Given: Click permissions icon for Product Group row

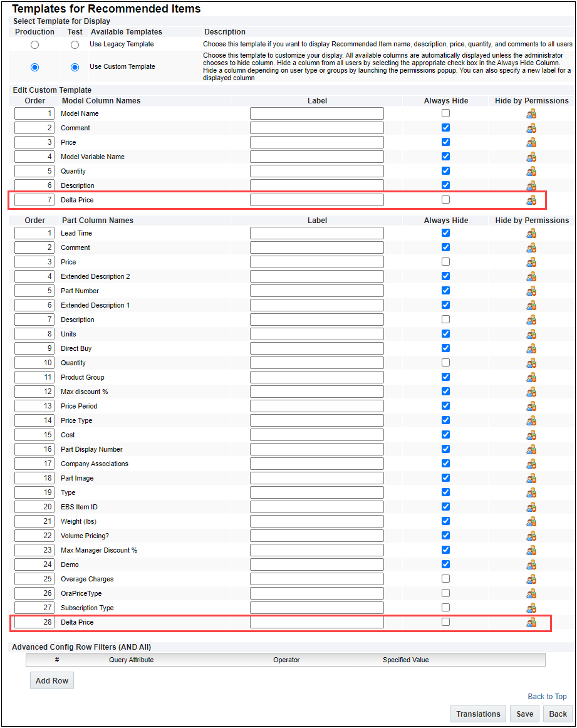Looking at the screenshot, I should pyautogui.click(x=531, y=377).
